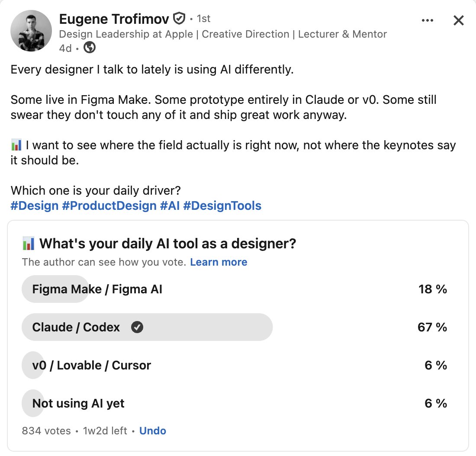Click the bar chart emoji in poll title
The image size is (476, 456).
[29, 244]
